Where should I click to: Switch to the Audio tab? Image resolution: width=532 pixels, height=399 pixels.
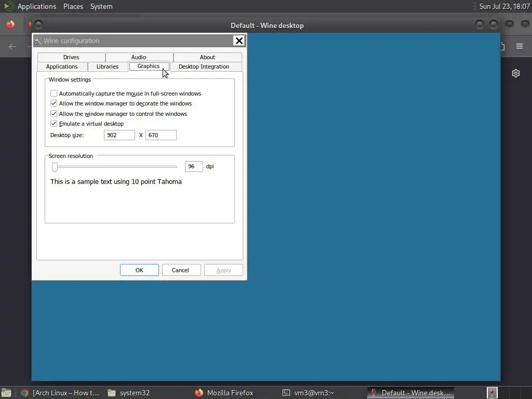coord(139,57)
